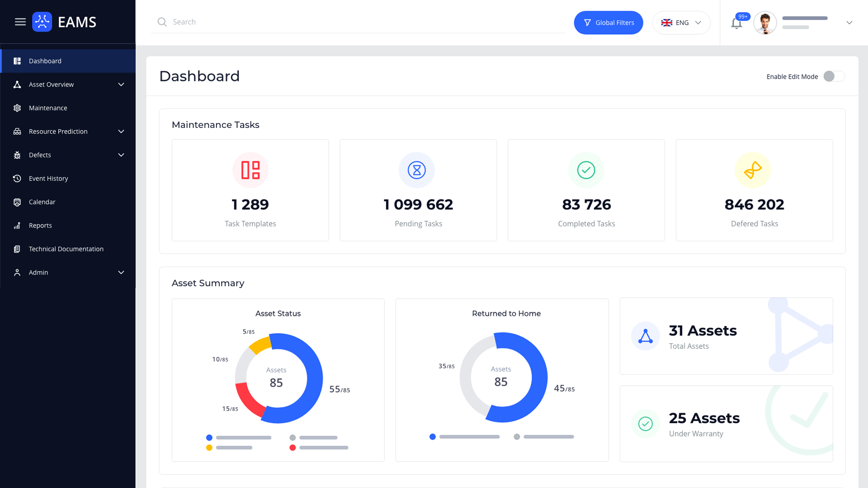Open the 25 Assets Under Warranty card

[x=726, y=424]
